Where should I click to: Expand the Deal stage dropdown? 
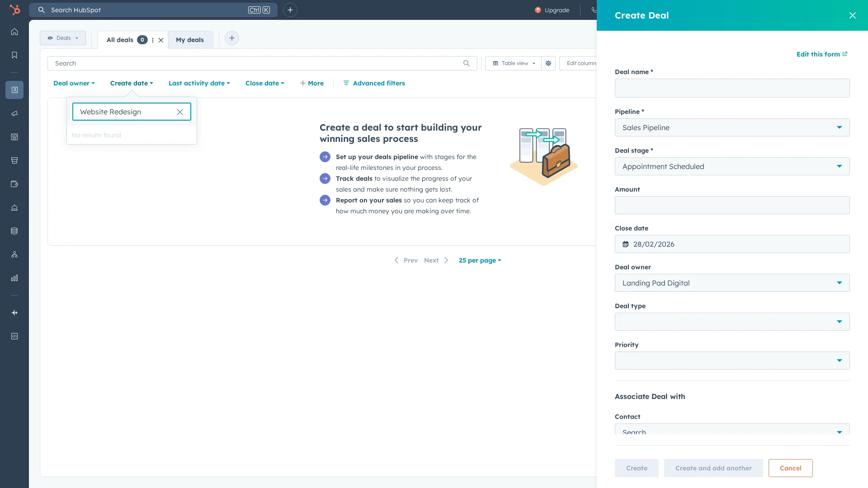tap(731, 166)
